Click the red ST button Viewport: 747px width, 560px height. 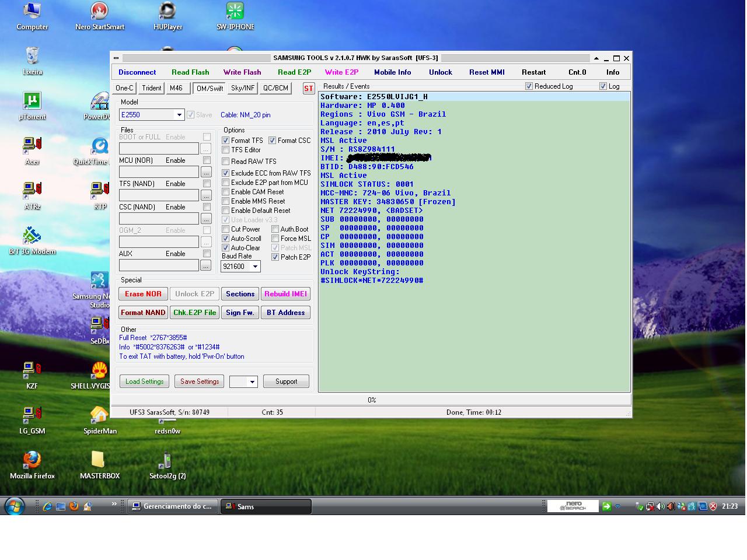[309, 88]
